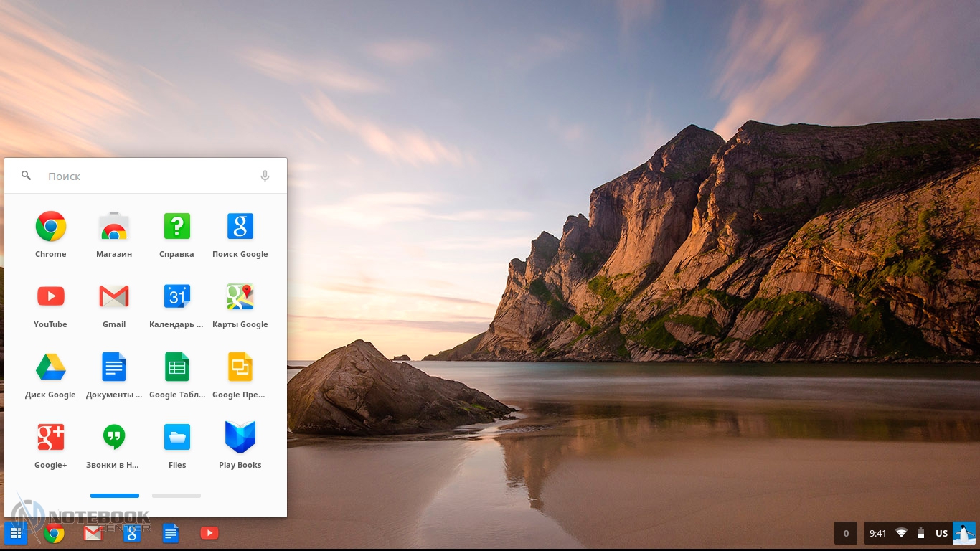Open Календарь calendar app

click(x=177, y=297)
